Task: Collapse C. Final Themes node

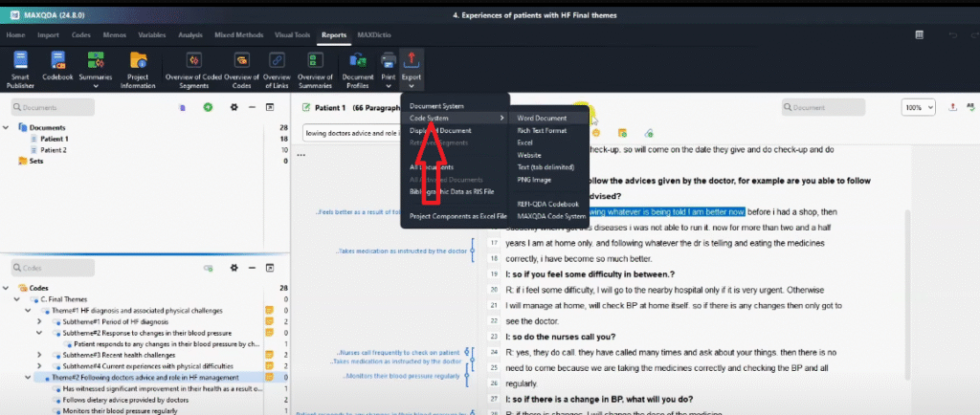Action: pos(17,299)
